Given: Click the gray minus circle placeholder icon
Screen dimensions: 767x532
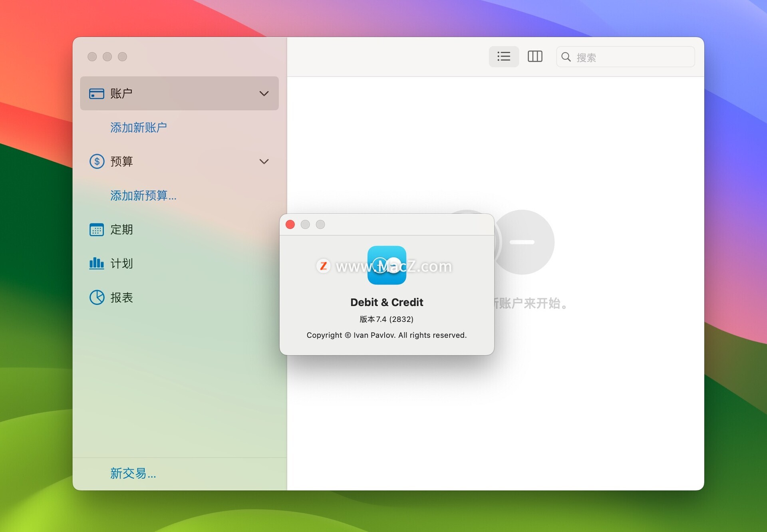Looking at the screenshot, I should click(x=522, y=242).
